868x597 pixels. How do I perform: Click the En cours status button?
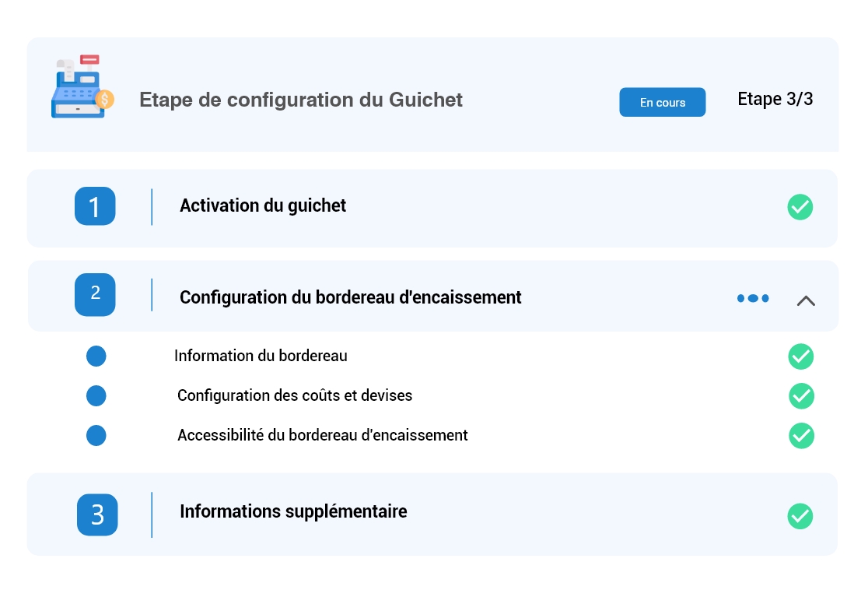tap(662, 102)
